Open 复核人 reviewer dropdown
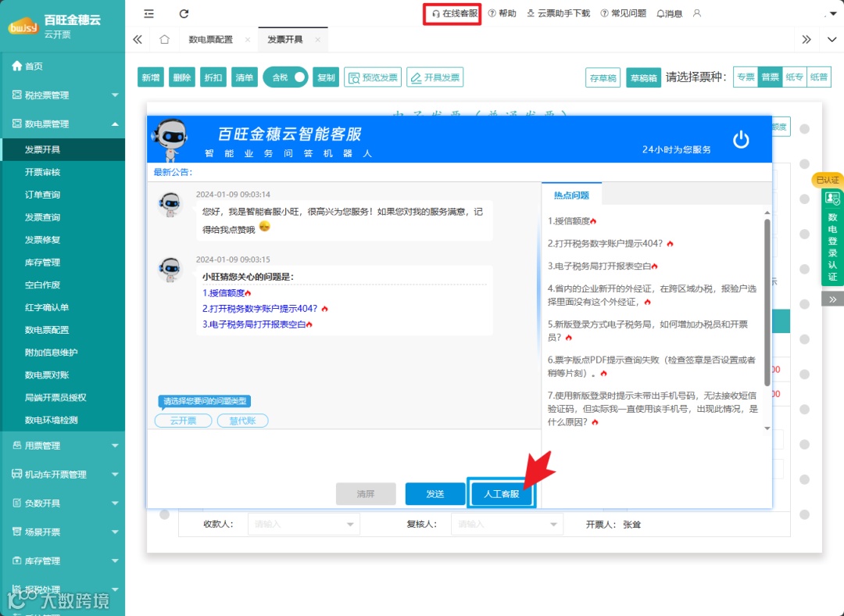 click(507, 524)
